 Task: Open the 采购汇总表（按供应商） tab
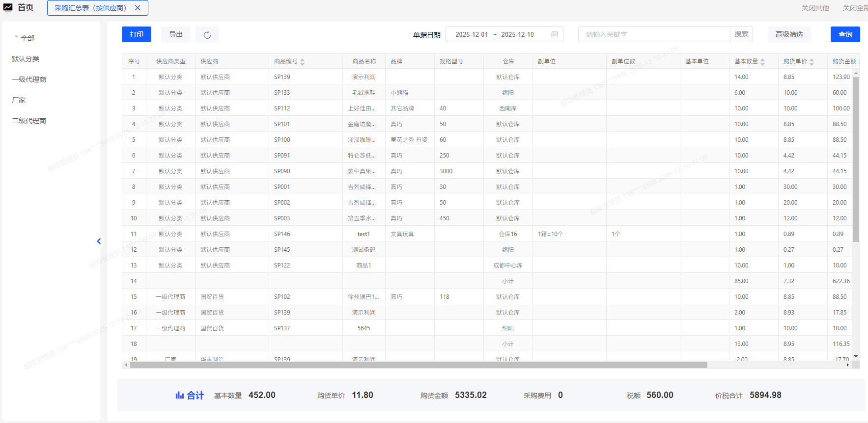point(90,8)
